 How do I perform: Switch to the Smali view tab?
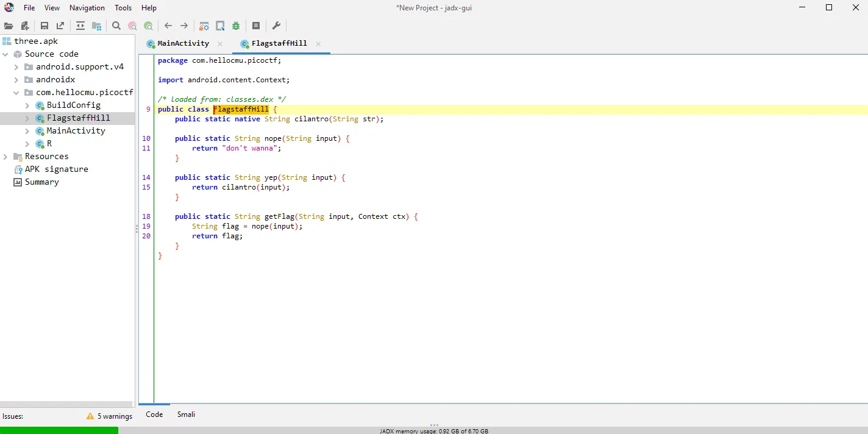186,414
